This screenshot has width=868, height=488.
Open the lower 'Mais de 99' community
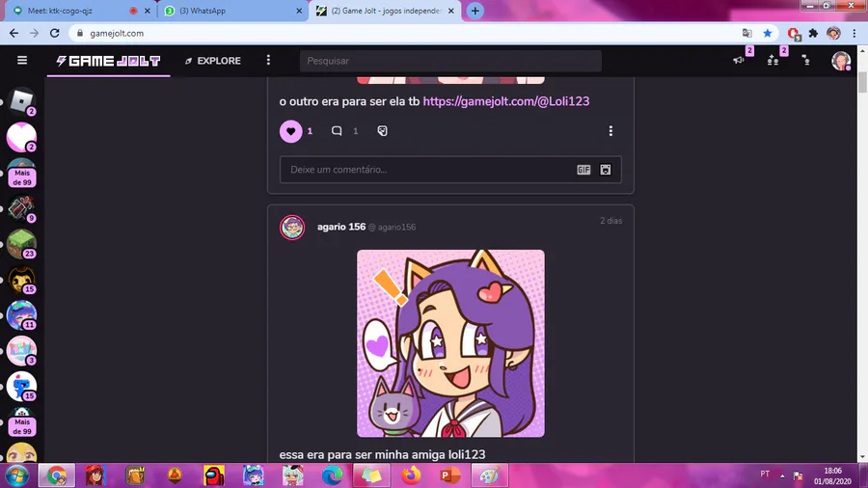tap(21, 421)
